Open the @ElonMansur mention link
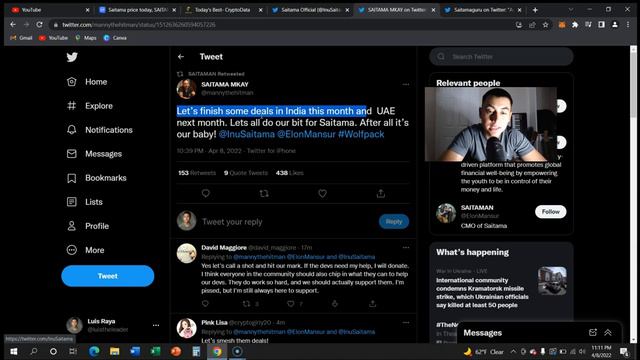Screen dimensions: 640x360 (306, 134)
